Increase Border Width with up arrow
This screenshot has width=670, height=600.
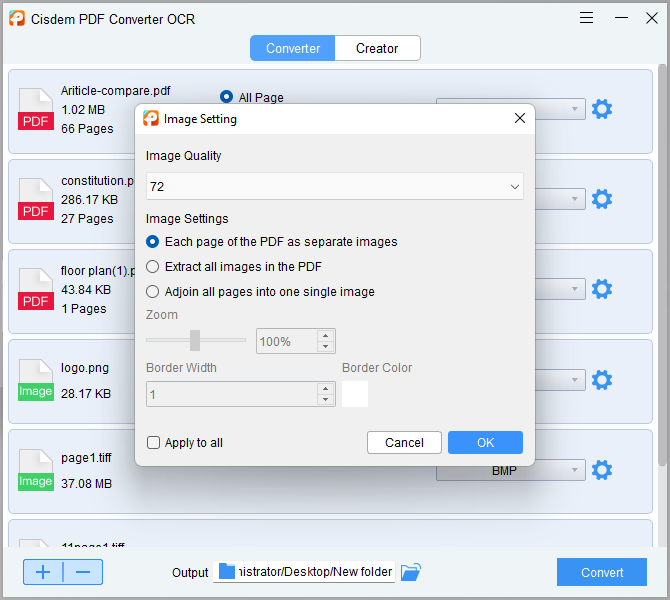(326, 388)
